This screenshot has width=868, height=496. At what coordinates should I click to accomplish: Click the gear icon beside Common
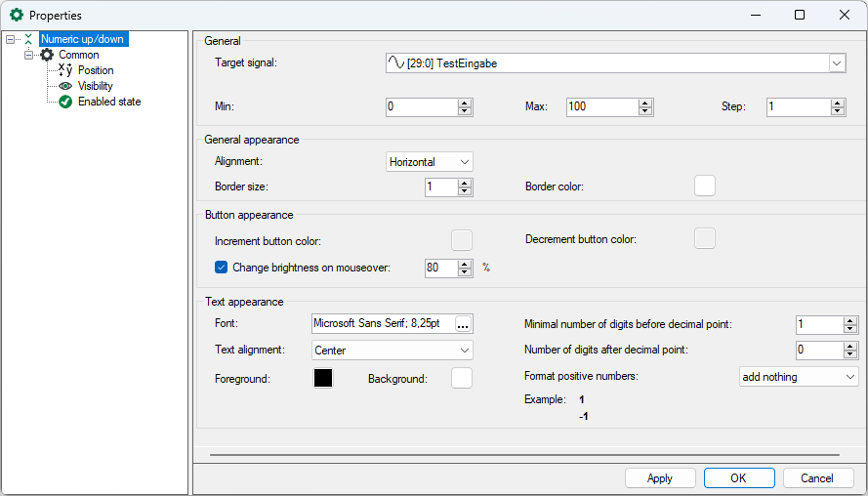click(47, 55)
